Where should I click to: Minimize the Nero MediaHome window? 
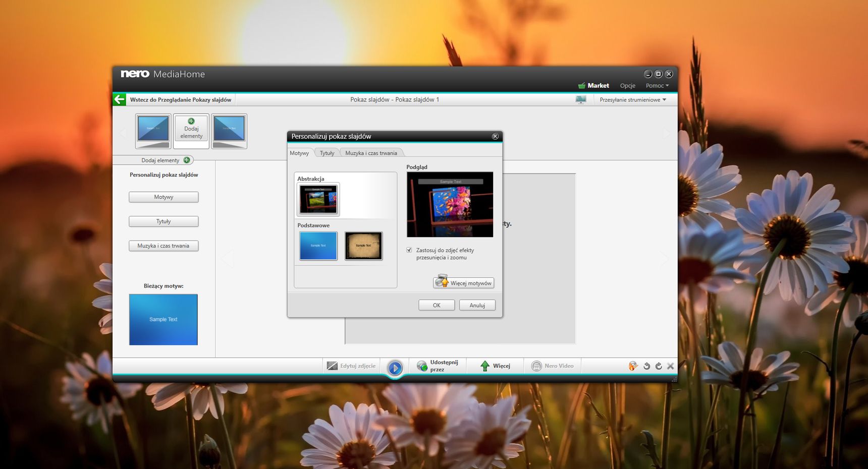pos(648,74)
